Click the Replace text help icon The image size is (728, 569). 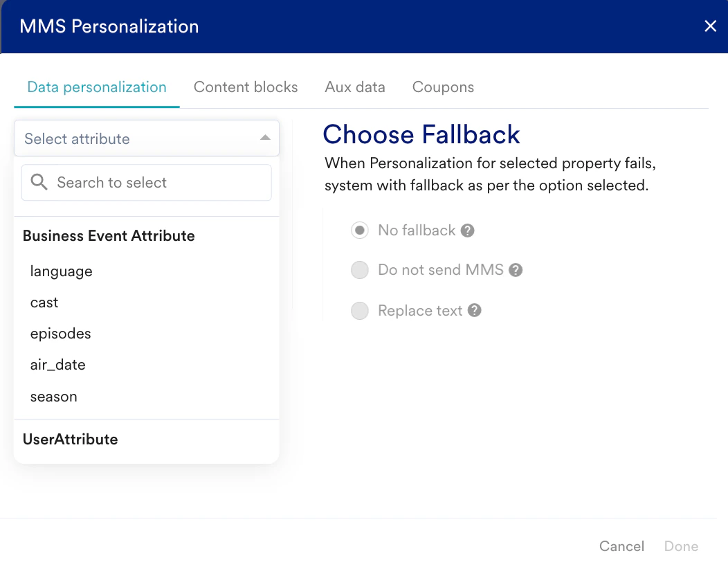pos(474,311)
